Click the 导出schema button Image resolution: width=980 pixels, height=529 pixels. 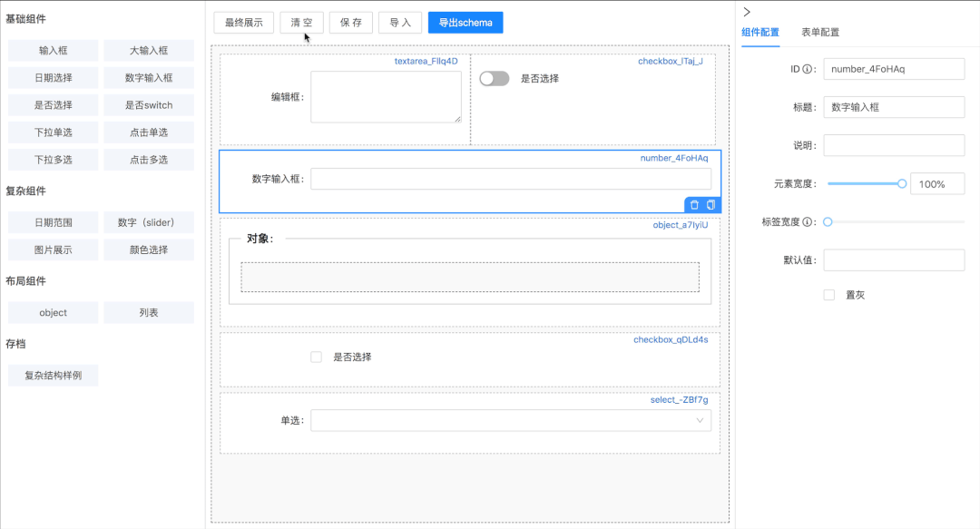[x=465, y=22]
